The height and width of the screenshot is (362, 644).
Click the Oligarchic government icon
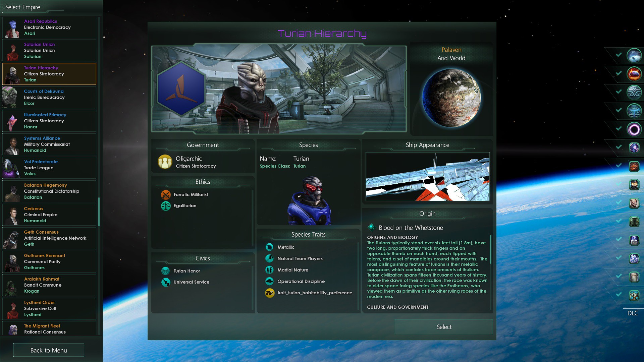tap(165, 161)
